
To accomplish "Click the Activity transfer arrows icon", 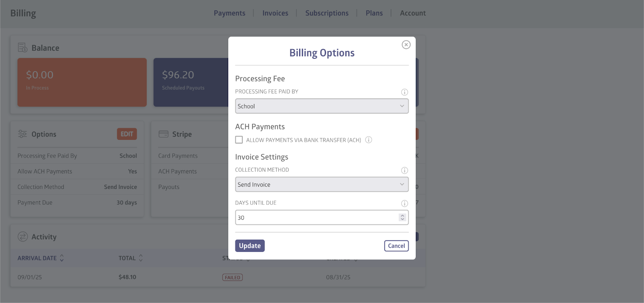I will tap(23, 237).
